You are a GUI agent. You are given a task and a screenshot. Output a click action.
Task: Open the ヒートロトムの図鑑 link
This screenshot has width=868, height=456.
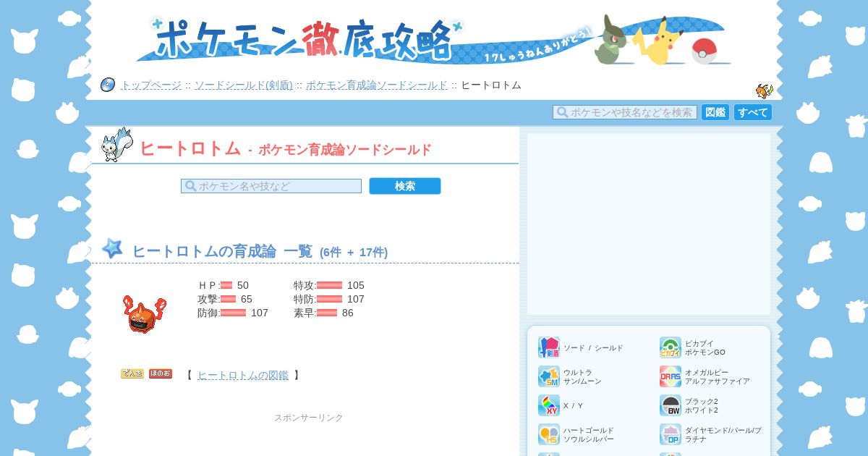[243, 375]
